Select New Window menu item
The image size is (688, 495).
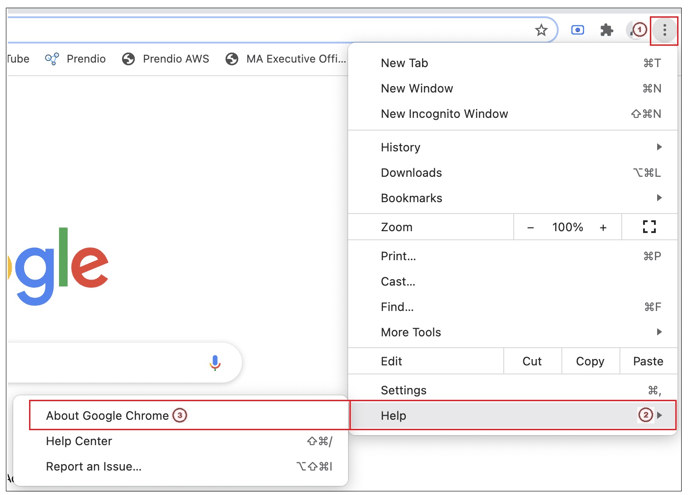click(512, 89)
